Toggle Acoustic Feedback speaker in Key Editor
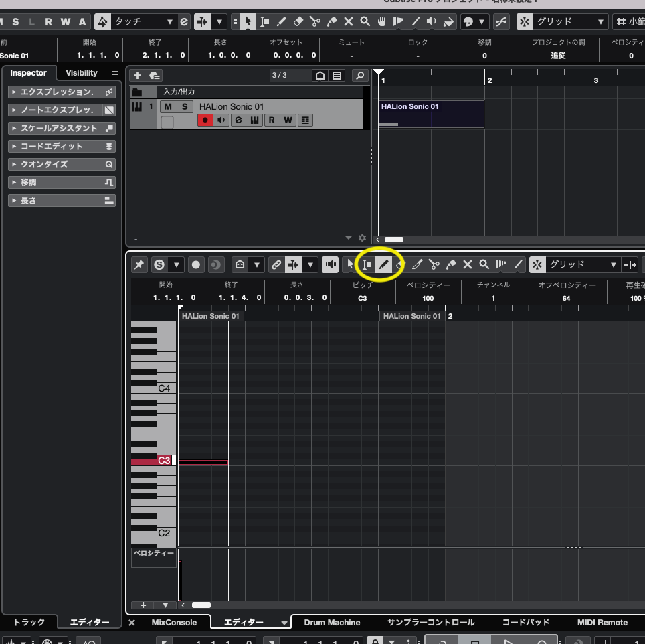This screenshot has width=645, height=644. tap(330, 264)
